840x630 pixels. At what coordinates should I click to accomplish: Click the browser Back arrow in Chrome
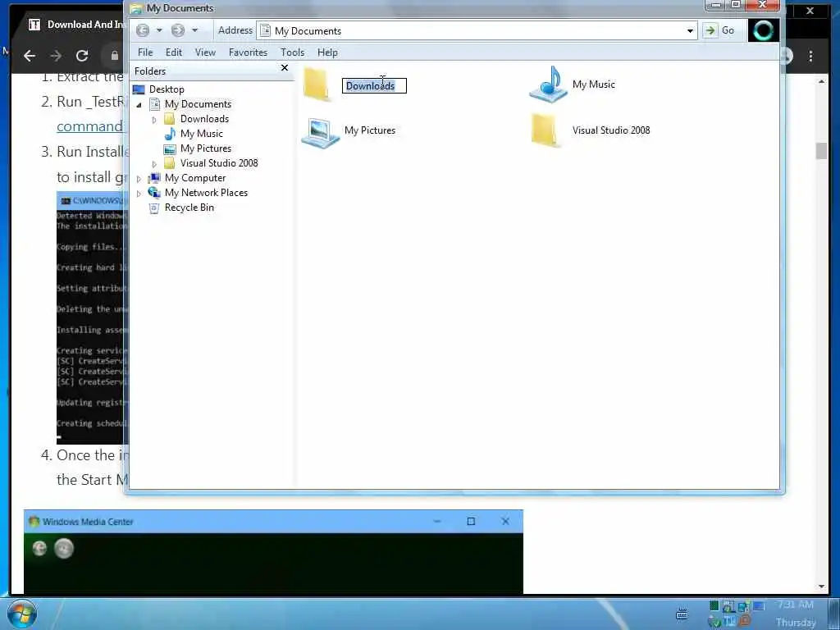point(30,55)
